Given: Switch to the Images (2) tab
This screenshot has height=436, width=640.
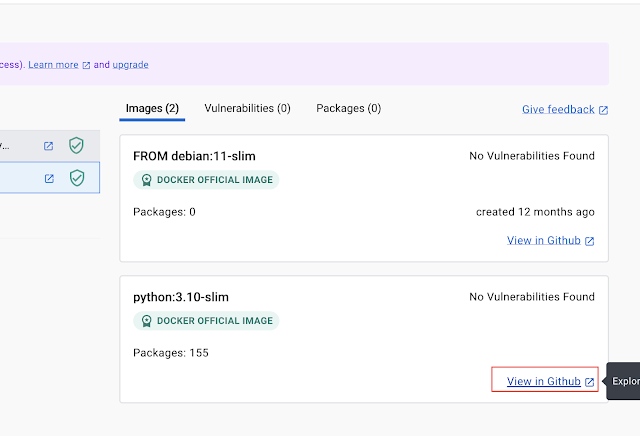Looking at the screenshot, I should pos(152,108).
